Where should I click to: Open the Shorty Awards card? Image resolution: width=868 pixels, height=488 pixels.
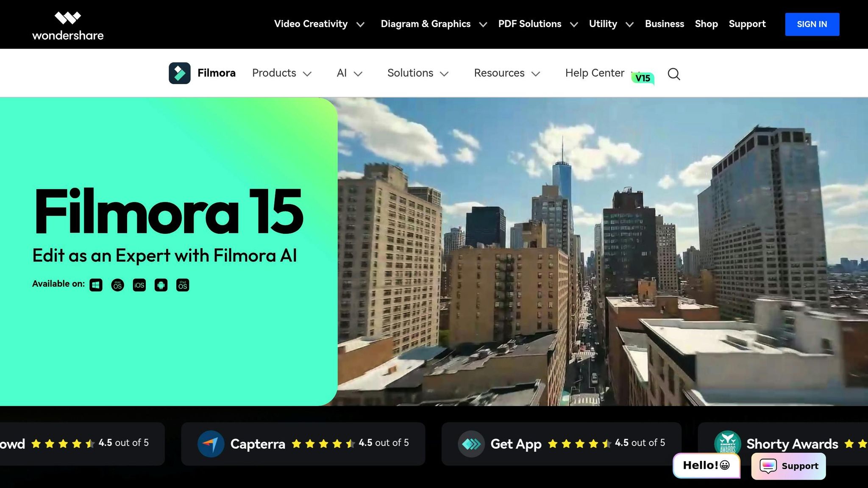point(783,444)
